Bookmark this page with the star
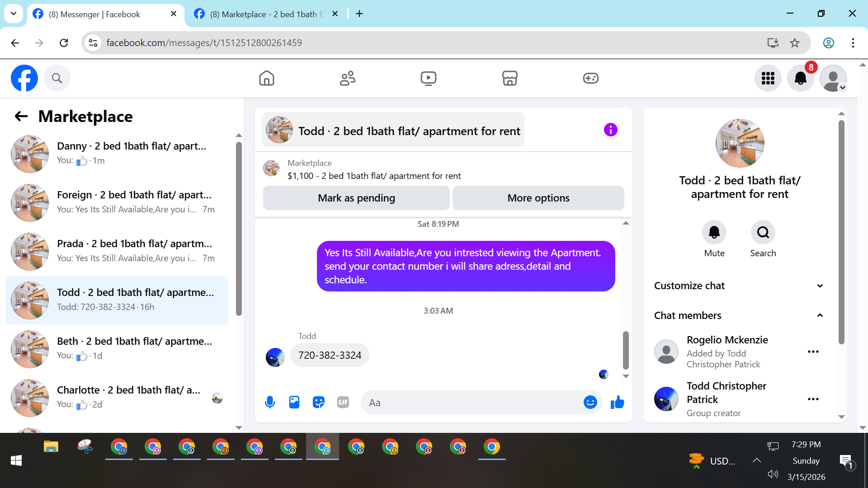Screen dimensions: 868x488 point(795,43)
